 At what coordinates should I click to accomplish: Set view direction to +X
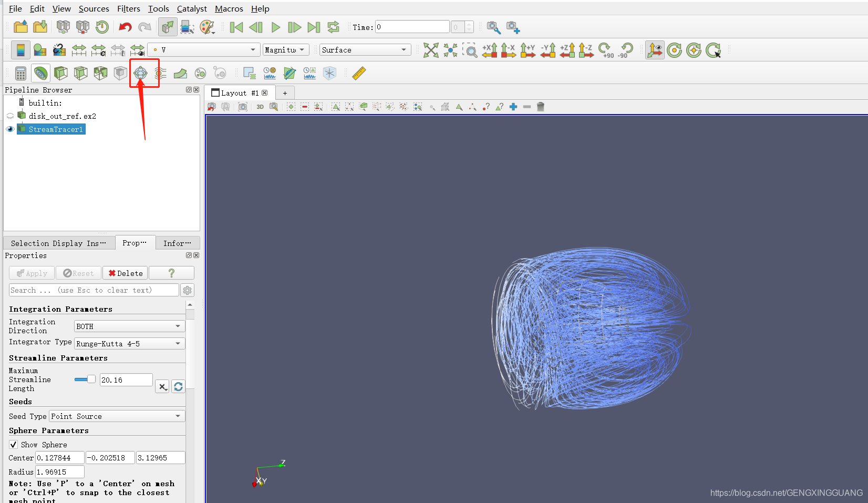click(x=490, y=50)
